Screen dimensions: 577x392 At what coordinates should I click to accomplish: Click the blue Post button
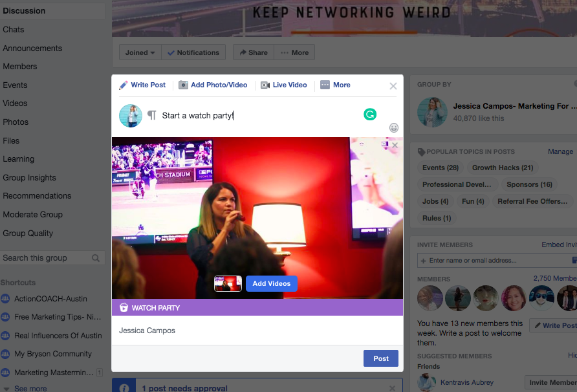click(381, 358)
